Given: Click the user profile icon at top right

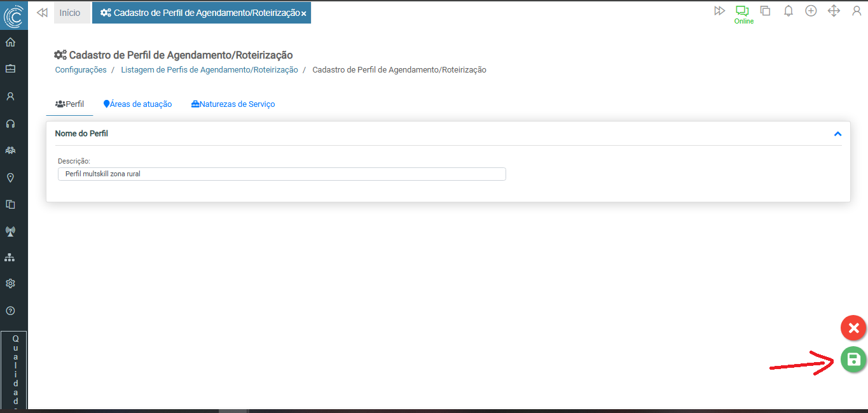Looking at the screenshot, I should click(x=856, y=11).
